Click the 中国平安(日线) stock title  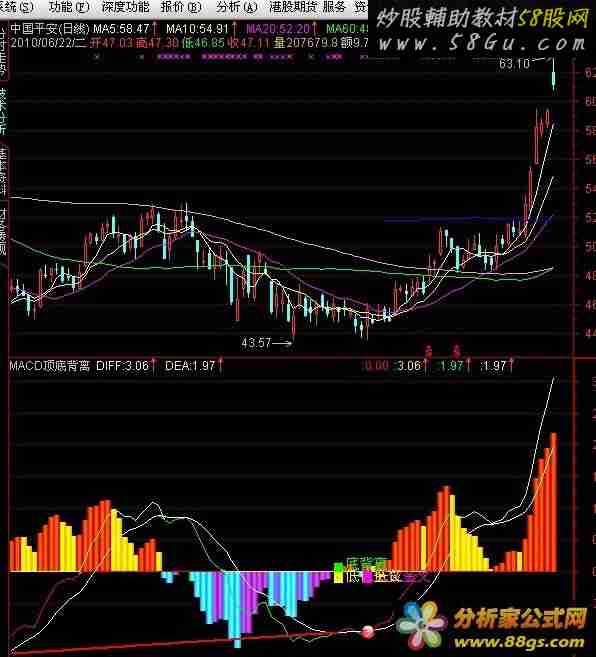point(49,28)
